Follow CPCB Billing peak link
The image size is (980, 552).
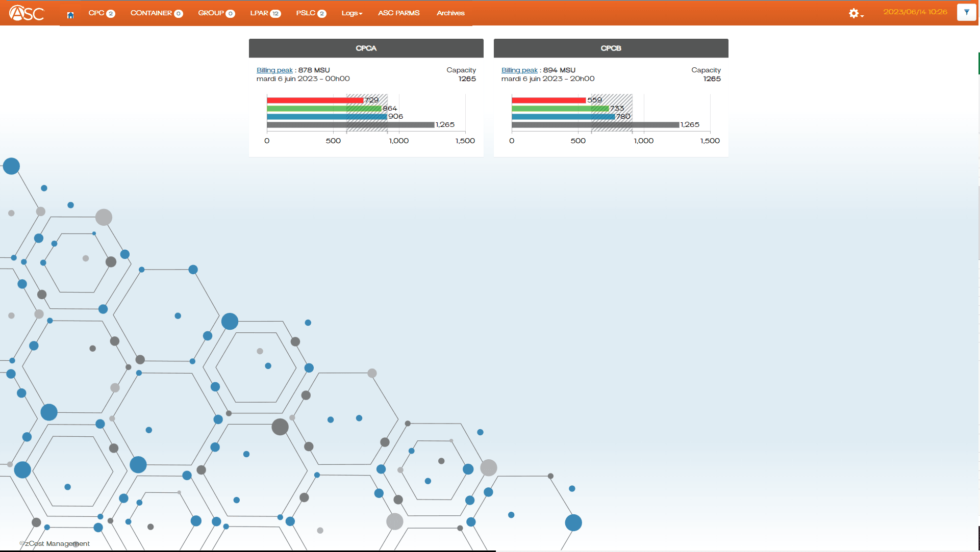(519, 70)
